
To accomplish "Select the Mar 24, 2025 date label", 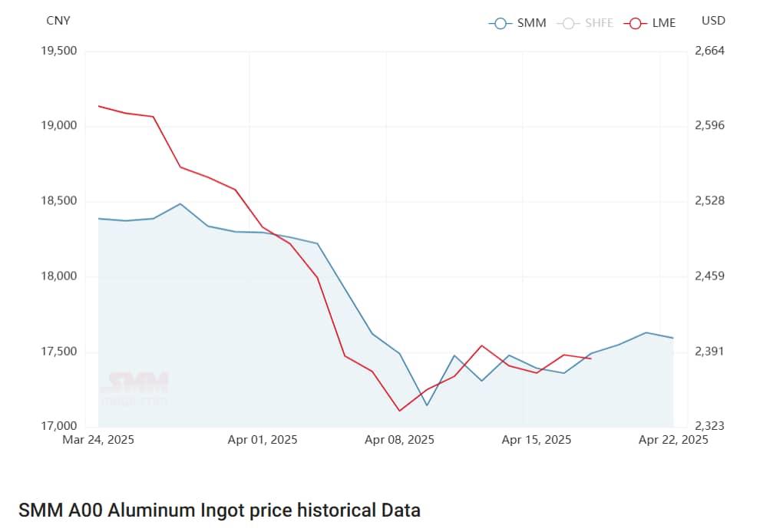I will point(98,440).
